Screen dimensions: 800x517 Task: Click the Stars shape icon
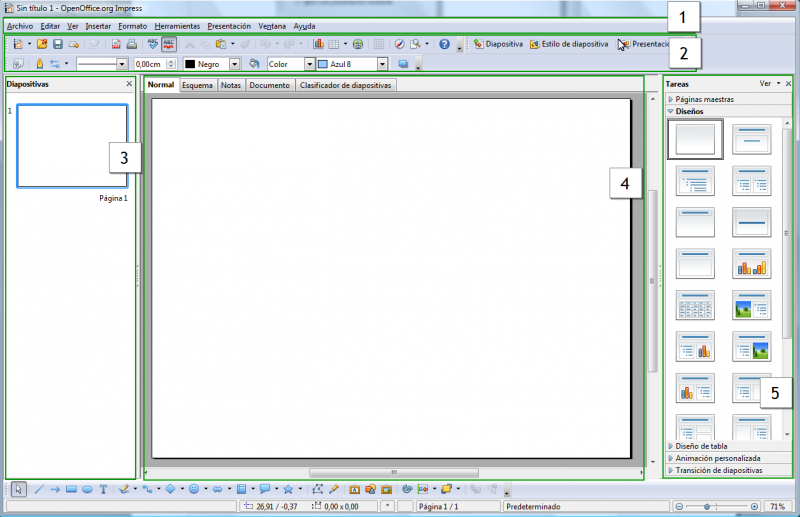pos(288,489)
